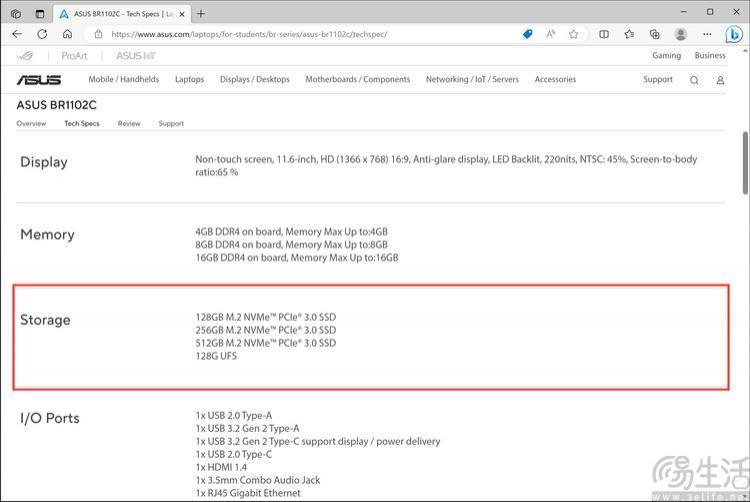
Task: Click '256GB M.2 NVMe PCIe 3.0 SSD' line
Action: [x=265, y=330]
